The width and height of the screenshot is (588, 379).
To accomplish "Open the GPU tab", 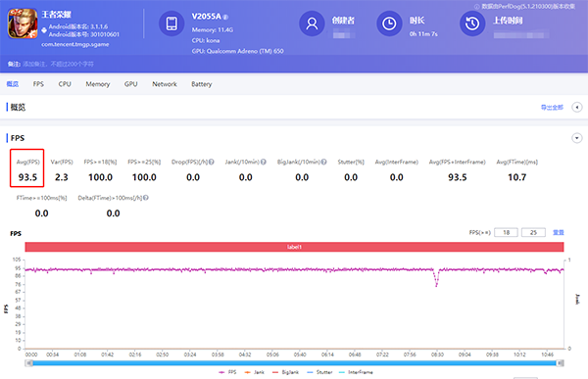I will coord(131,84).
